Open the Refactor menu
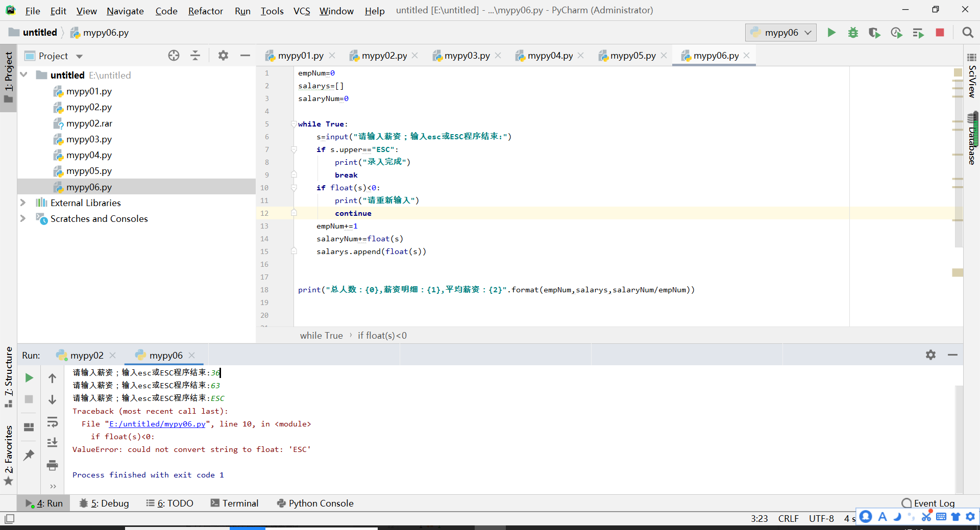This screenshot has height=530, width=980. pyautogui.click(x=205, y=11)
